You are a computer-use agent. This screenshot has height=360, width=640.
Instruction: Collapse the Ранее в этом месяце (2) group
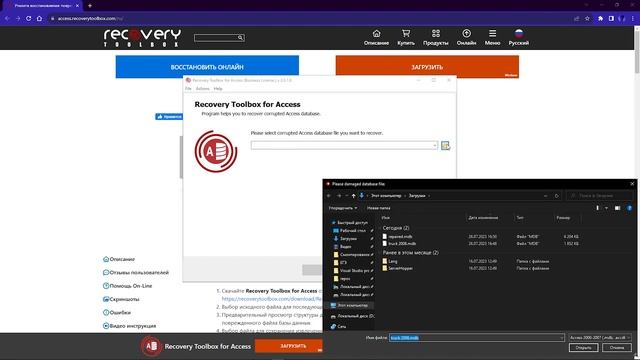click(410, 253)
